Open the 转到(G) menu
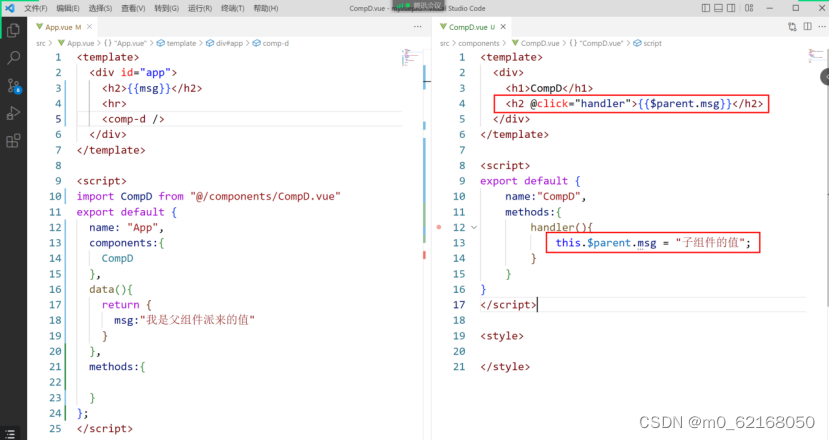The width and height of the screenshot is (830, 440). 166,8
